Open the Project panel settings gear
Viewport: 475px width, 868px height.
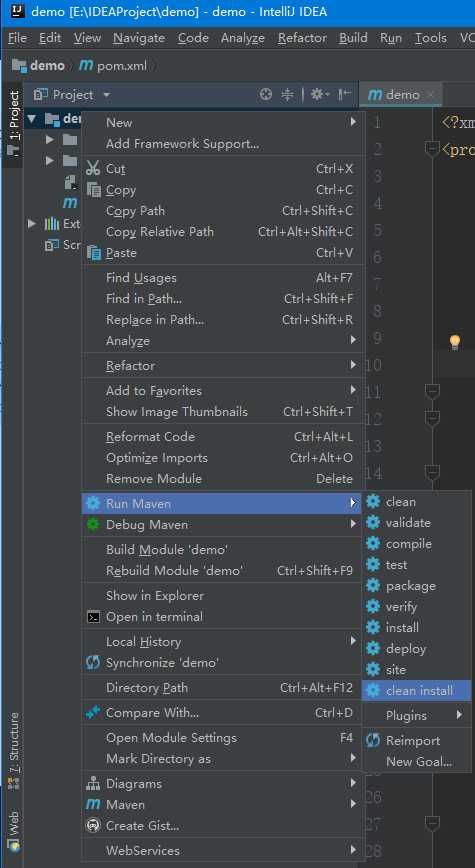pyautogui.click(x=319, y=95)
